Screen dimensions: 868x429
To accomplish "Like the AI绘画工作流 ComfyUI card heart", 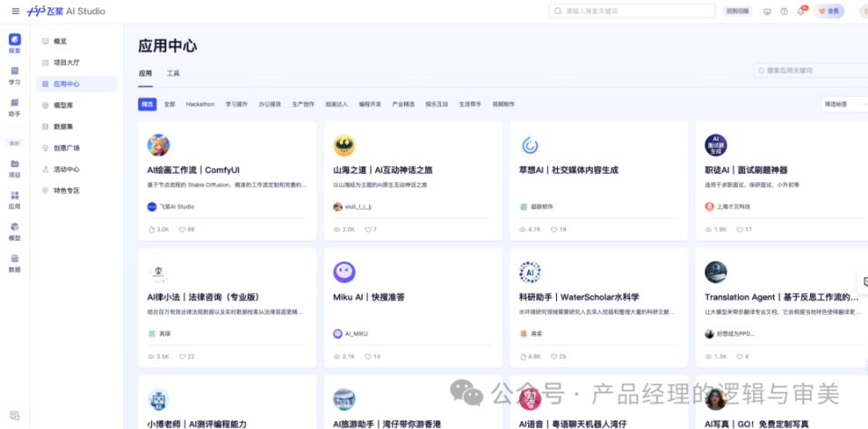I will (182, 230).
